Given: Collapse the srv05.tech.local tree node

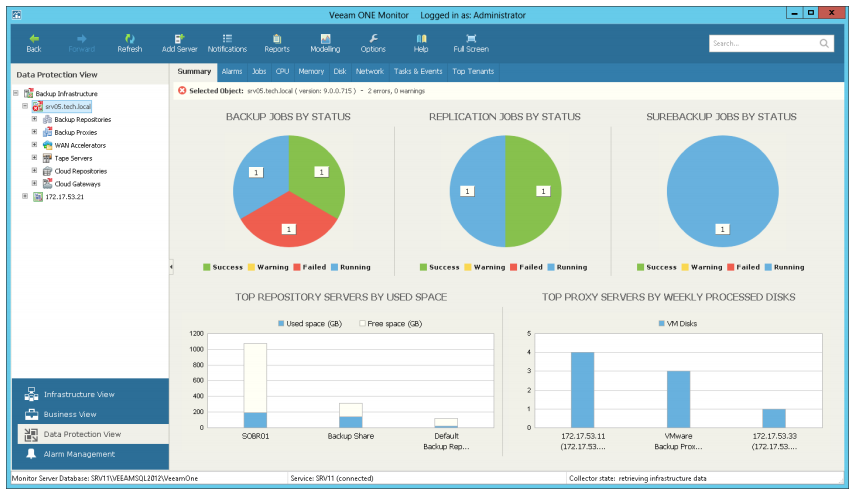Looking at the screenshot, I should pyautogui.click(x=25, y=106).
